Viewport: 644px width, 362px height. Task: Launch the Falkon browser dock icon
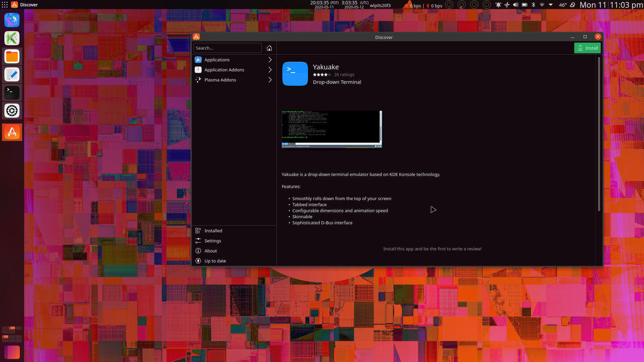[x=12, y=20]
